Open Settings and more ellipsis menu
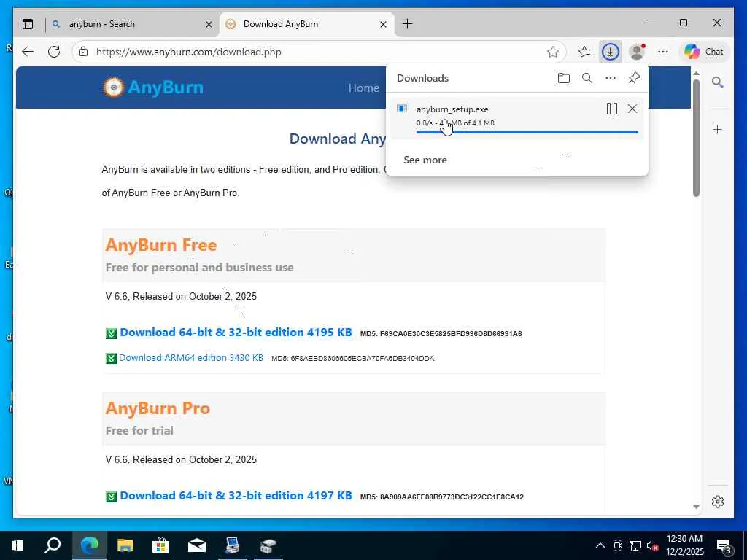 pyautogui.click(x=662, y=52)
